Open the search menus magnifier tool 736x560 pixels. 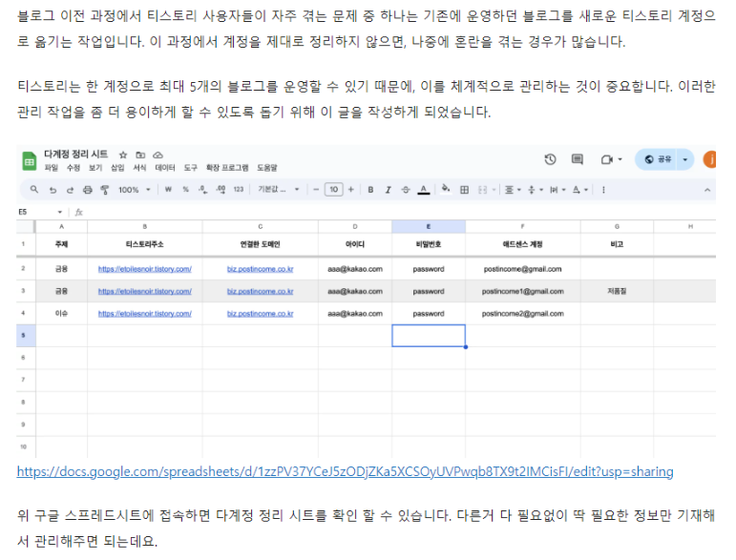33,190
